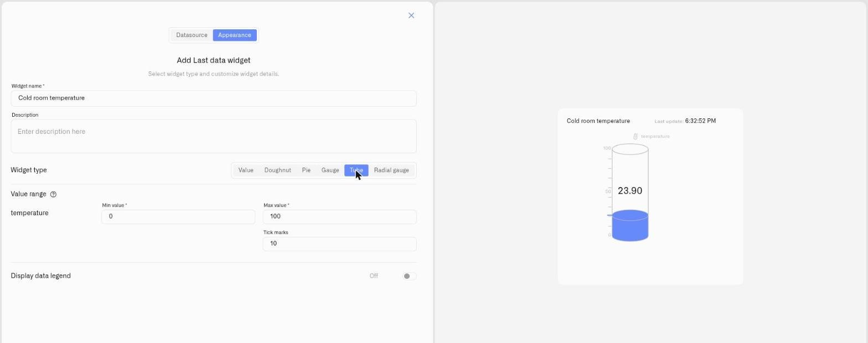Image resolution: width=868 pixels, height=343 pixels.
Task: Click the Value range help icon
Action: [53, 194]
